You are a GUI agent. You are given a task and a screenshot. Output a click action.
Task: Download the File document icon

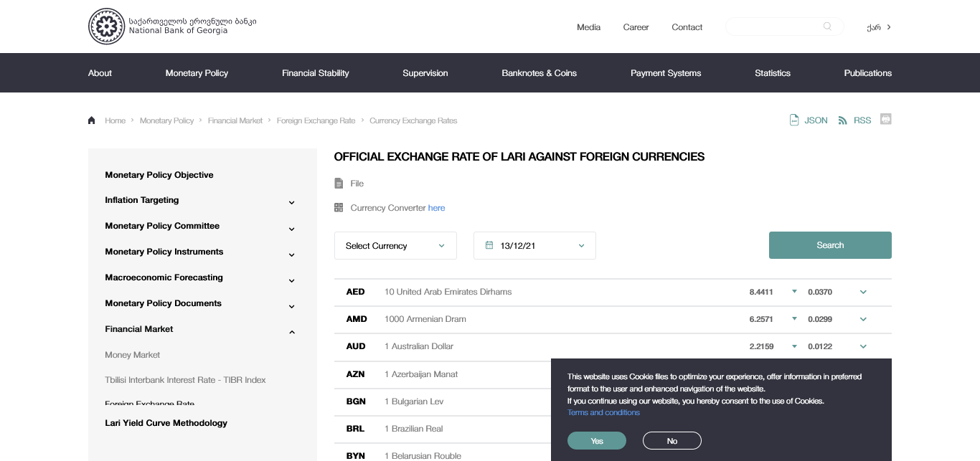pos(339,184)
